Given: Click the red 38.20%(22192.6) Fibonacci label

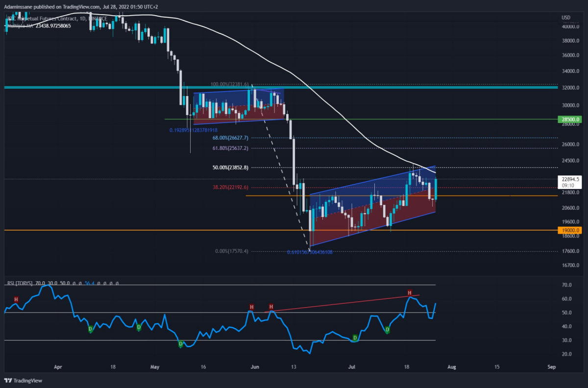Looking at the screenshot, I should click(230, 187).
